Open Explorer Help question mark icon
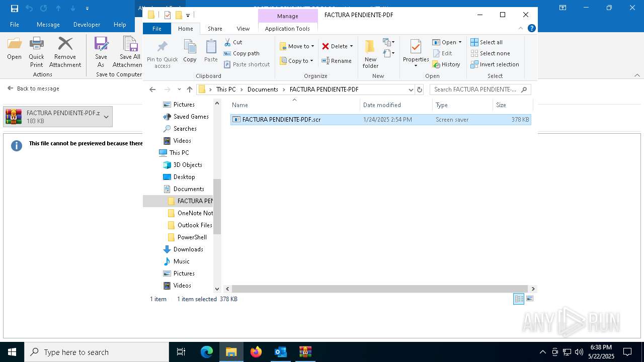 tap(531, 29)
